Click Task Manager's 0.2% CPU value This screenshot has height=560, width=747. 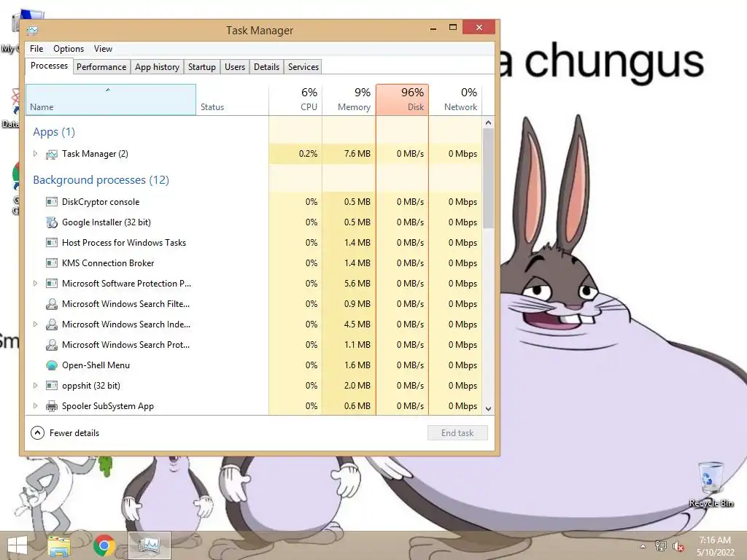tap(308, 154)
